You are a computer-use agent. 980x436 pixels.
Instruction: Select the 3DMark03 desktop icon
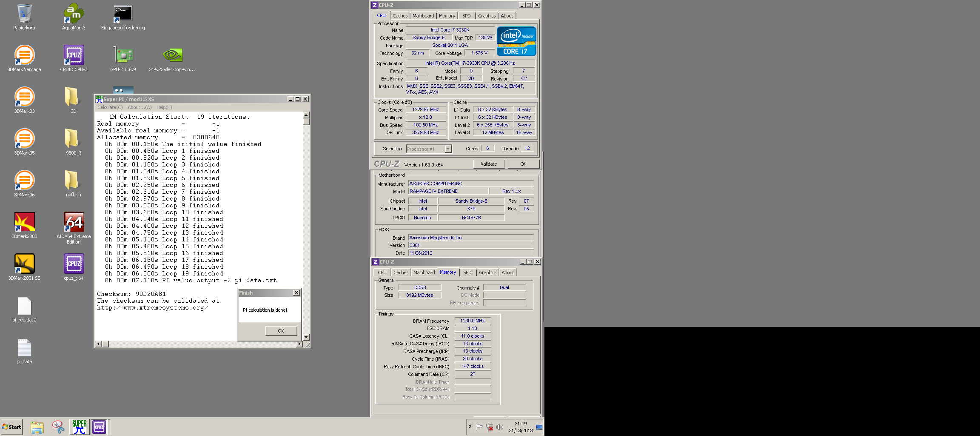pyautogui.click(x=24, y=100)
